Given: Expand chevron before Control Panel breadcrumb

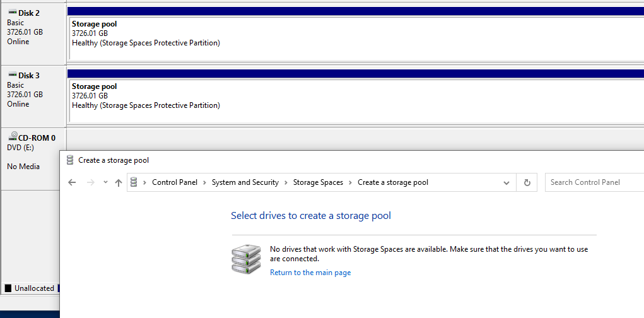Looking at the screenshot, I should click(x=144, y=182).
